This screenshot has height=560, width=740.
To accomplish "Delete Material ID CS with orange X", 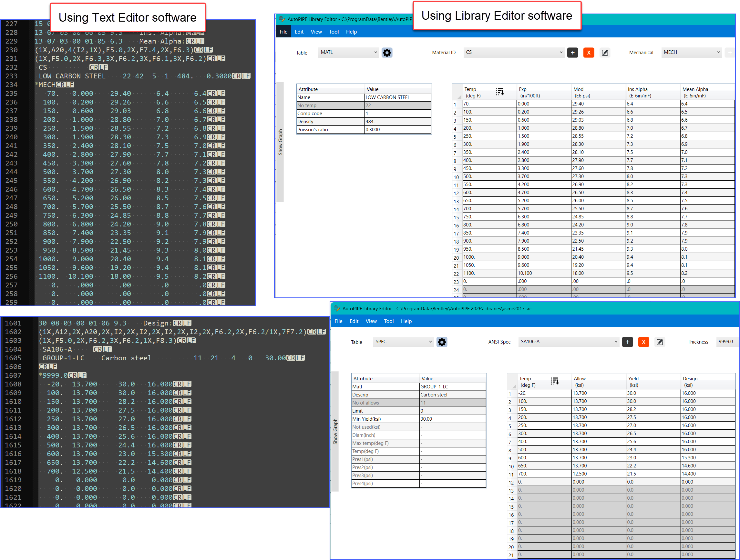I will pyautogui.click(x=589, y=53).
